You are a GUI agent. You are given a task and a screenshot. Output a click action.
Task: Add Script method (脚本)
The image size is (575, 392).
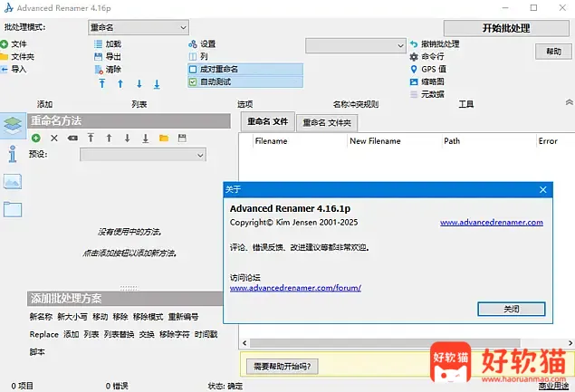37,352
